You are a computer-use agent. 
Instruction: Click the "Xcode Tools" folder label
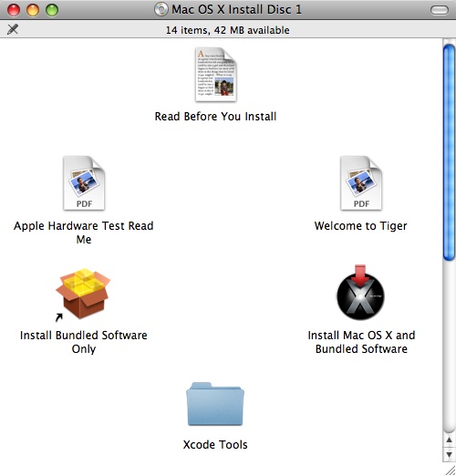pyautogui.click(x=215, y=445)
